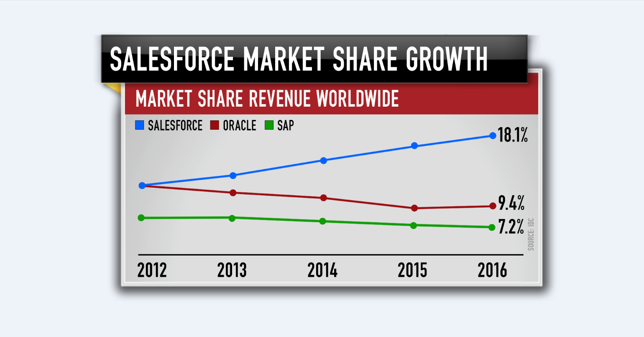Select the green SAP data point for 2016
644x337 pixels.
pos(492,227)
